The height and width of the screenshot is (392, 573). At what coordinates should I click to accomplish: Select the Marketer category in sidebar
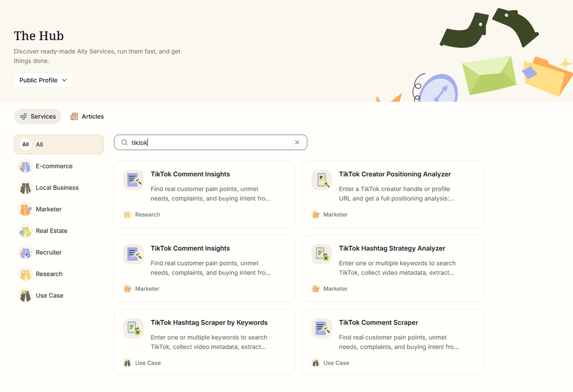[59, 209]
